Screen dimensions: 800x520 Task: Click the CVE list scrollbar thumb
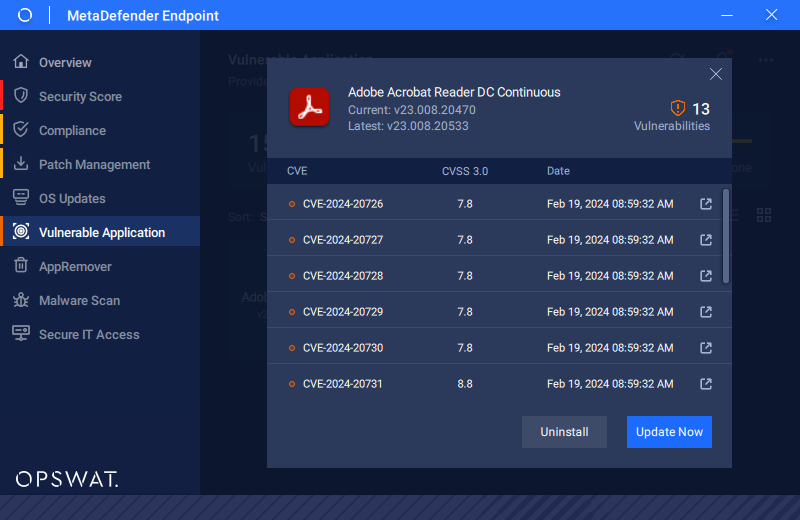tap(726, 236)
